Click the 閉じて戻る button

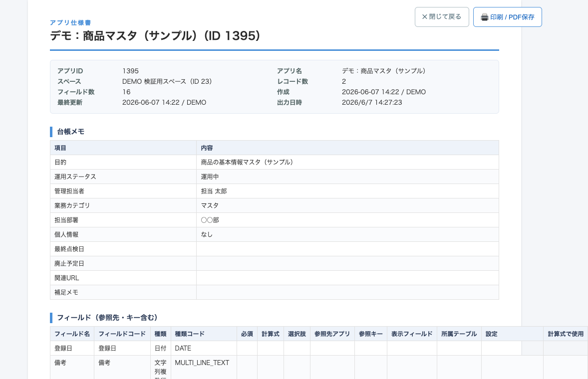[442, 17]
